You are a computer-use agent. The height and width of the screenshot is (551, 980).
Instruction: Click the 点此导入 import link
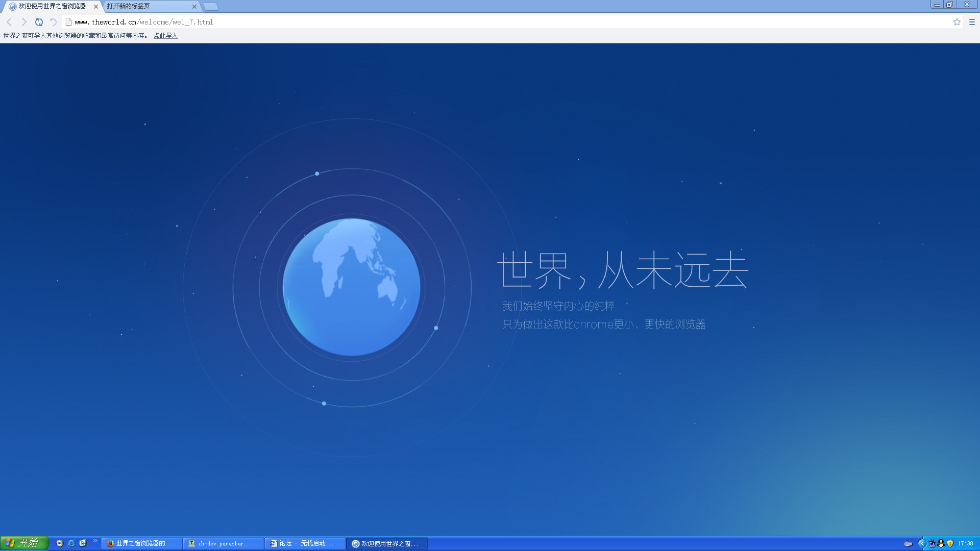point(165,36)
